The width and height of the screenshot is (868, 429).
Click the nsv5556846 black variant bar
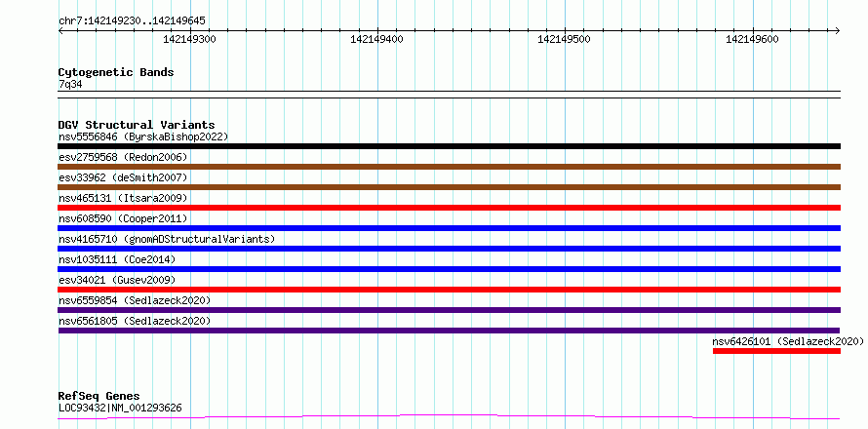coord(449,146)
